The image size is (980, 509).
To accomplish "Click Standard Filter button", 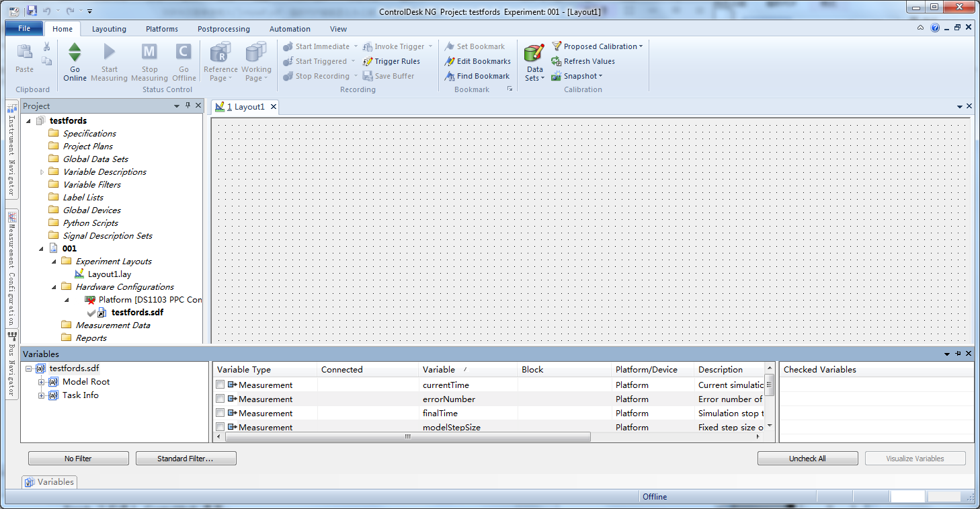I will [186, 459].
